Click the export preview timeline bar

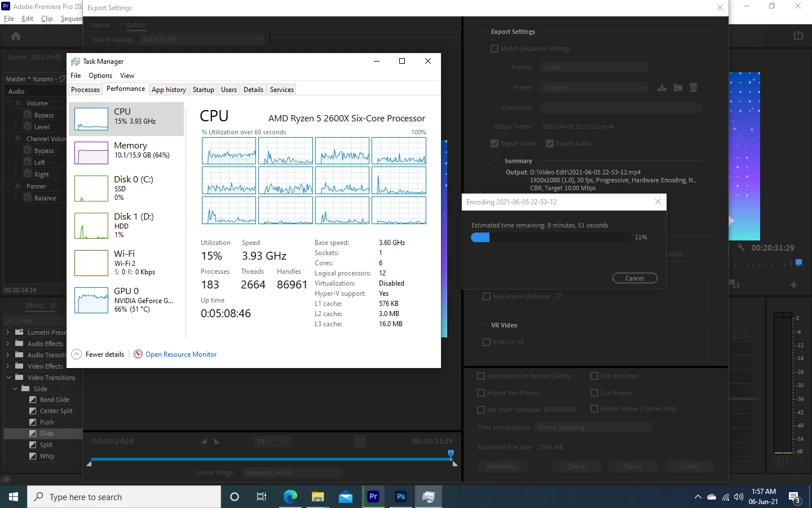(271, 459)
